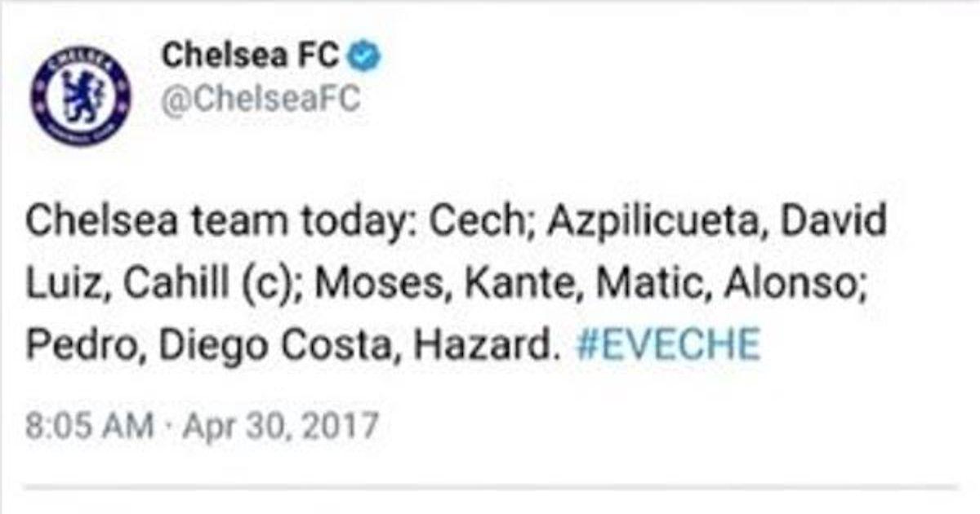Click the name Cech in the tweet
The image size is (980, 514).
coord(471,224)
